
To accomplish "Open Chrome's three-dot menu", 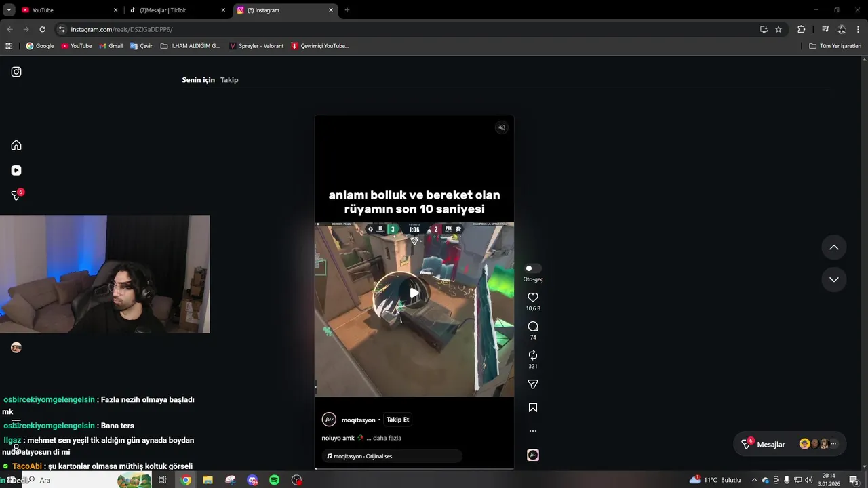I will (x=858, y=29).
